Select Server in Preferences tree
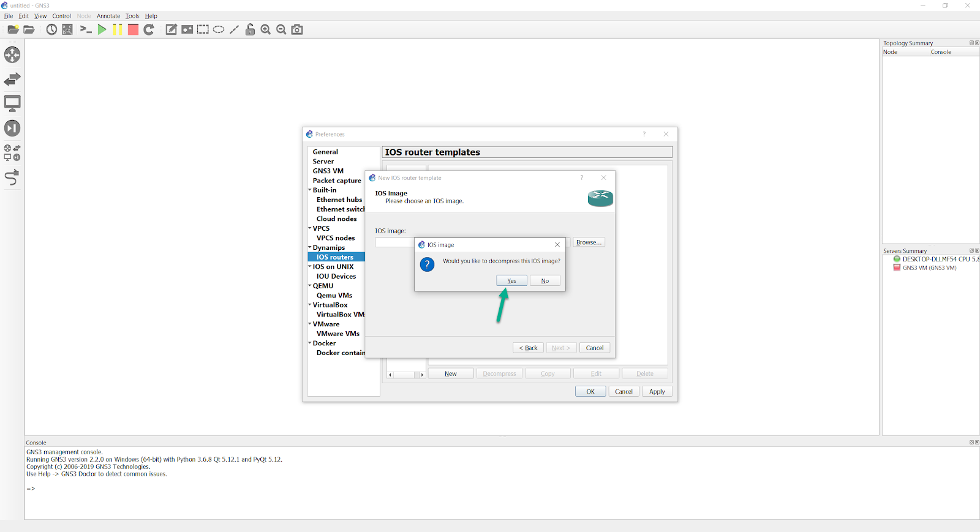The width and height of the screenshot is (980, 532). point(323,162)
